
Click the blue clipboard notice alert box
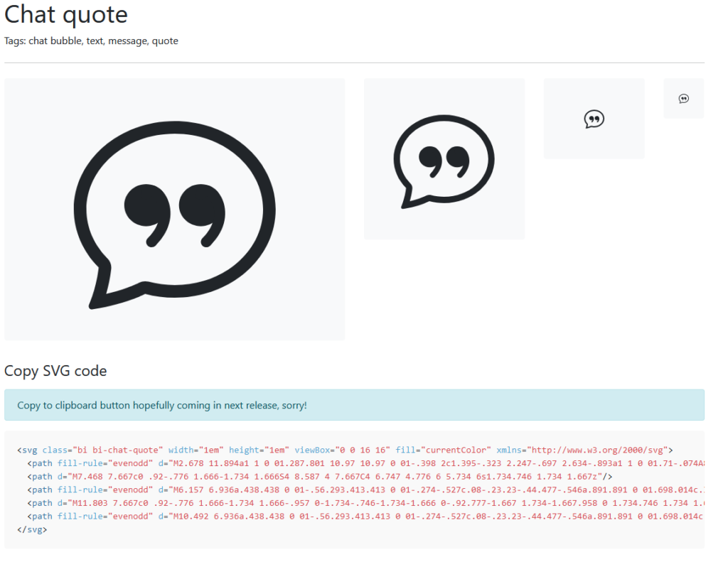tap(354, 405)
